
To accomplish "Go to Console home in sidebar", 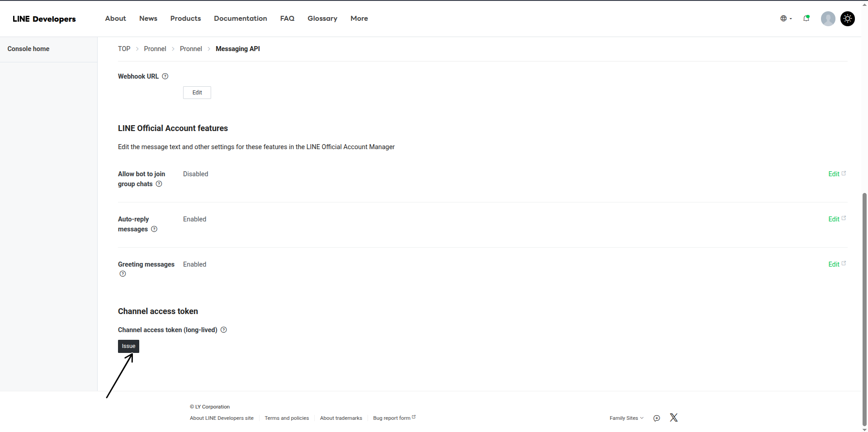I will [28, 49].
